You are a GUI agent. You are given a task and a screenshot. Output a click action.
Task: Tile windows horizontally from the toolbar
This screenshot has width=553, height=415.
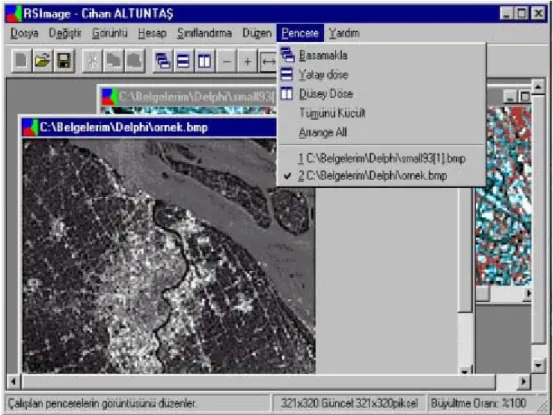tap(183, 61)
